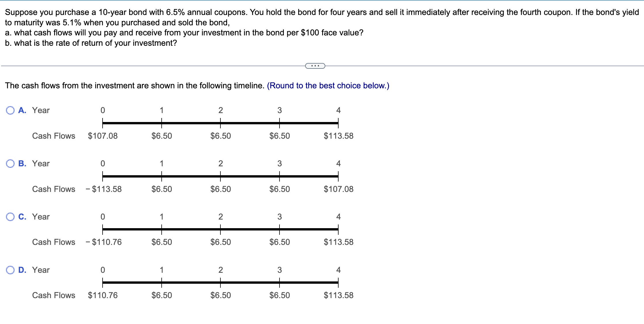Screen dimensions: 644x324
Task: Click the $110.76 cash flow in option D
Action: [x=103, y=295]
